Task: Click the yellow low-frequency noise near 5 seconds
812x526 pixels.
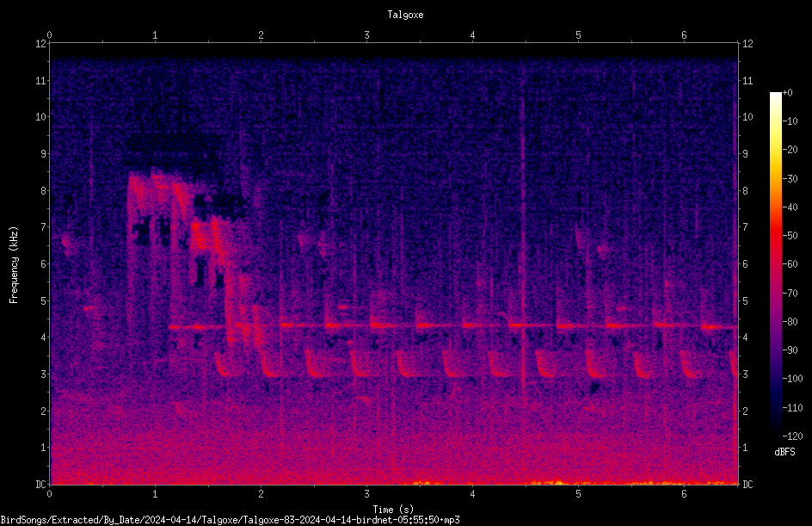Action: coord(557,483)
